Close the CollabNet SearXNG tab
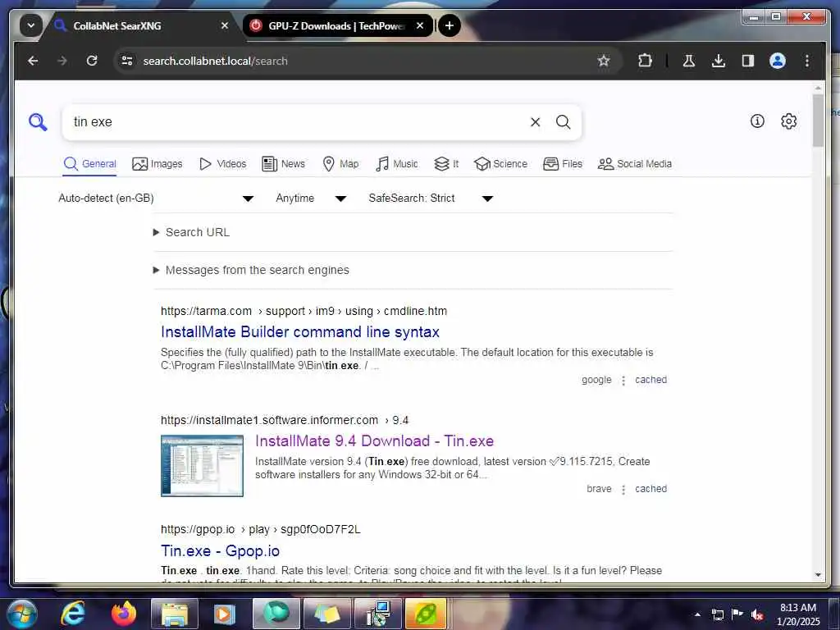Screen dimensions: 840x630 225,25
